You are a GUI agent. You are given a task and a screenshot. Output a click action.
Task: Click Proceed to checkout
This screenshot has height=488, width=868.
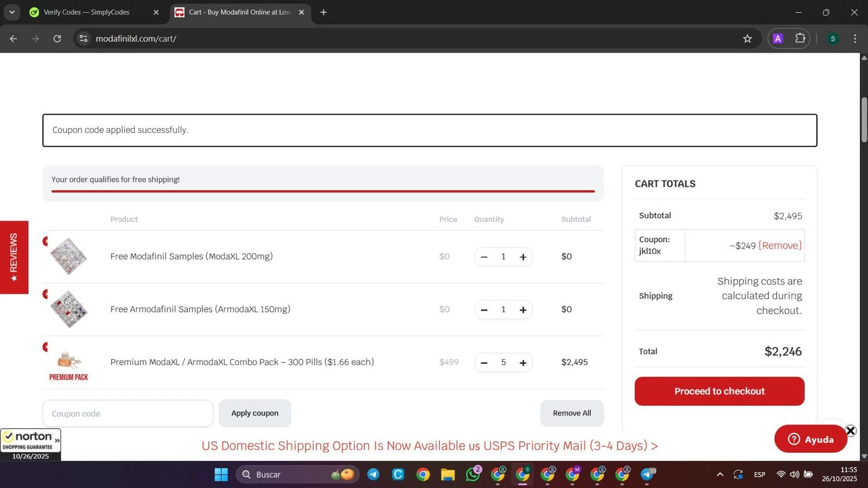tap(719, 391)
